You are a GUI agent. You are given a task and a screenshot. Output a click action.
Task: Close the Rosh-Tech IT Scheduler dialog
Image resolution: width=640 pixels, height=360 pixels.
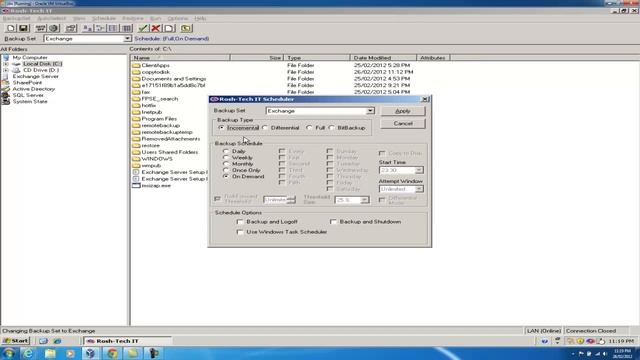(x=425, y=99)
